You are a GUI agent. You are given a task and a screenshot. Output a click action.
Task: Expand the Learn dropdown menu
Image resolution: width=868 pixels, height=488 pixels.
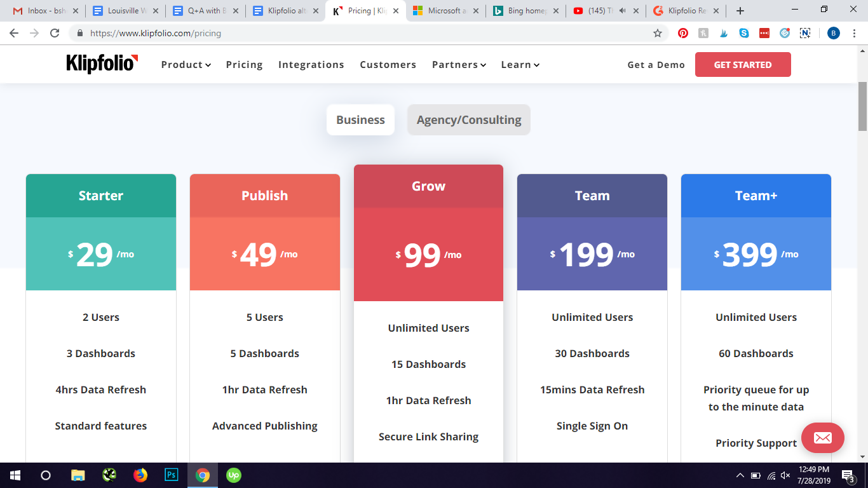point(520,64)
